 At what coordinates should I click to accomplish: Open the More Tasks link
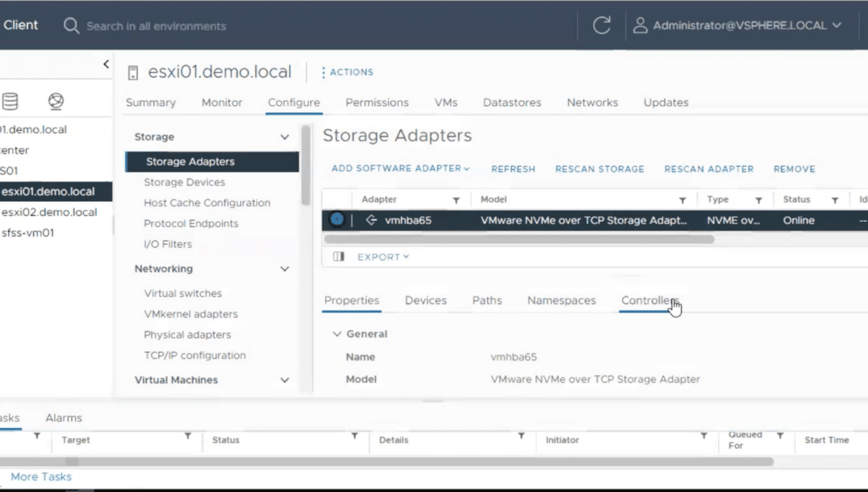(41, 476)
